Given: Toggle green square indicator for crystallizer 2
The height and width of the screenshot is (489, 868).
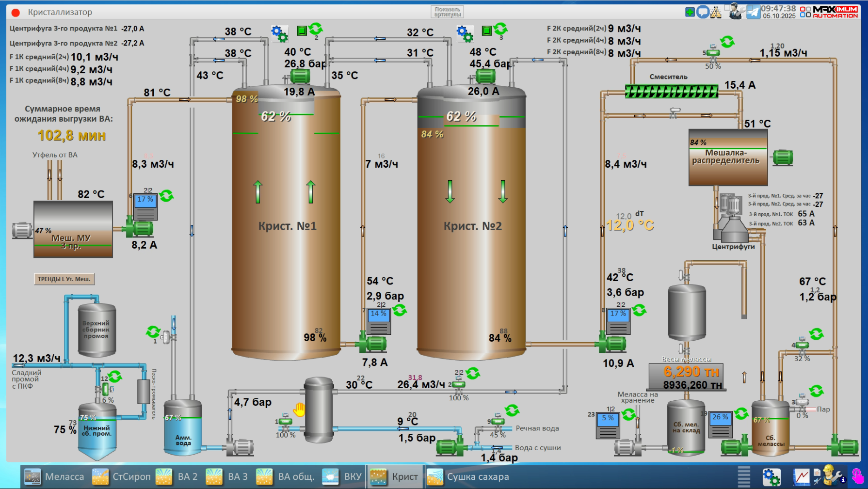Looking at the screenshot, I should (x=302, y=31).
